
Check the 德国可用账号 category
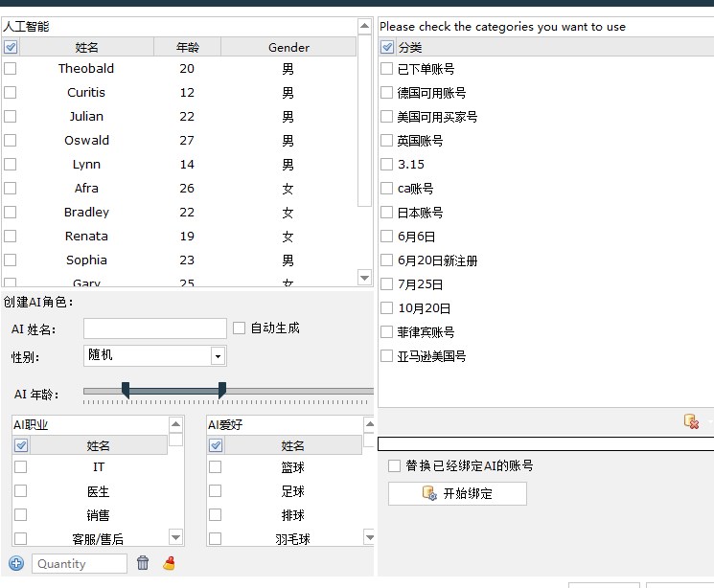[x=386, y=93]
